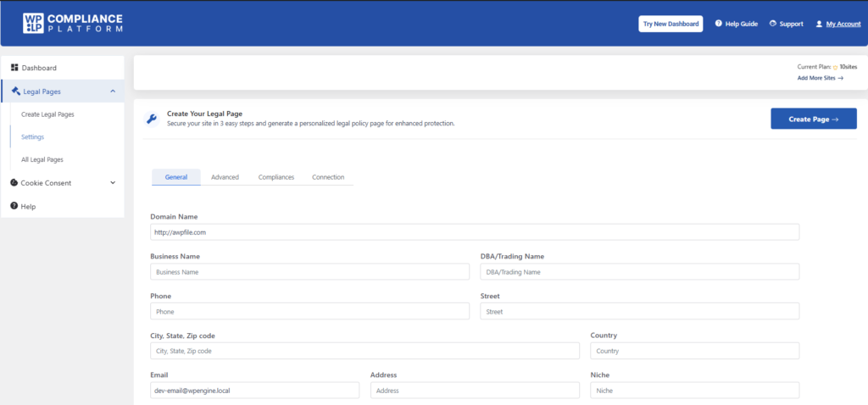The width and height of the screenshot is (868, 405).
Task: Click the Legal Pages gavel icon
Action: 15,92
